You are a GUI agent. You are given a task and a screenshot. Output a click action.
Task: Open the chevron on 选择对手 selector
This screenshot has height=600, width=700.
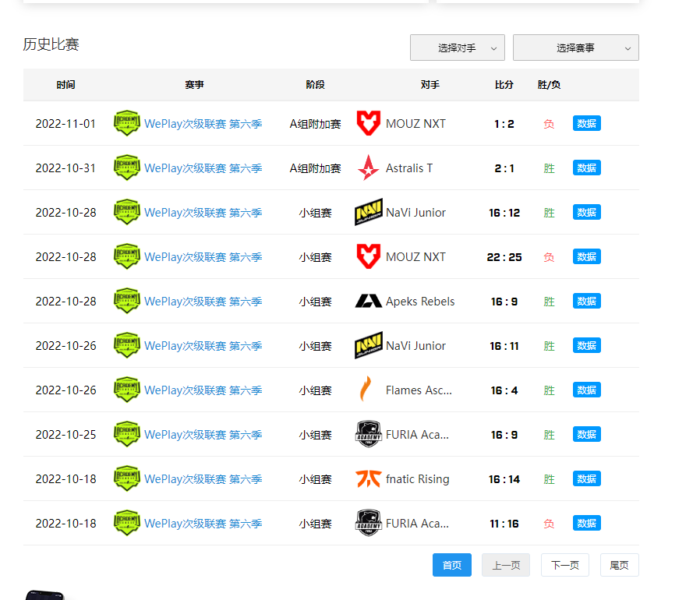[x=492, y=48]
